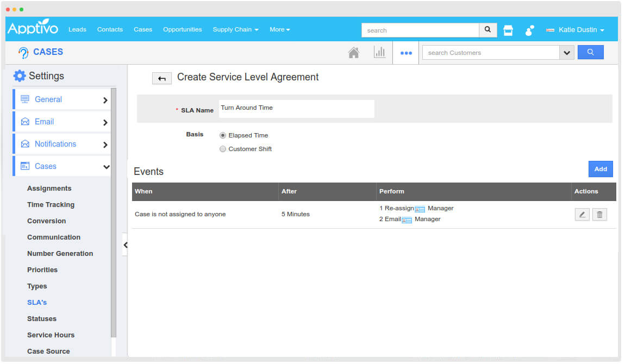Open reports with the bar chart icon
Screen dimensions: 625x364
380,52
